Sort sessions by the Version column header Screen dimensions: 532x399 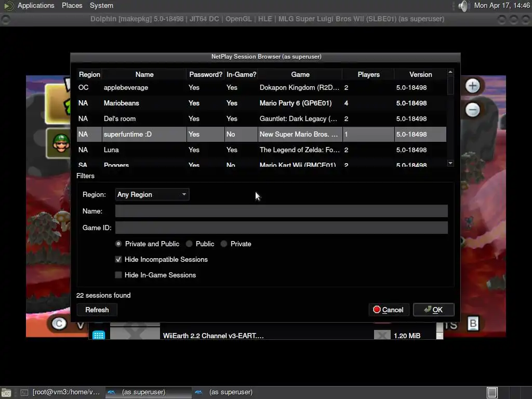tap(420, 74)
